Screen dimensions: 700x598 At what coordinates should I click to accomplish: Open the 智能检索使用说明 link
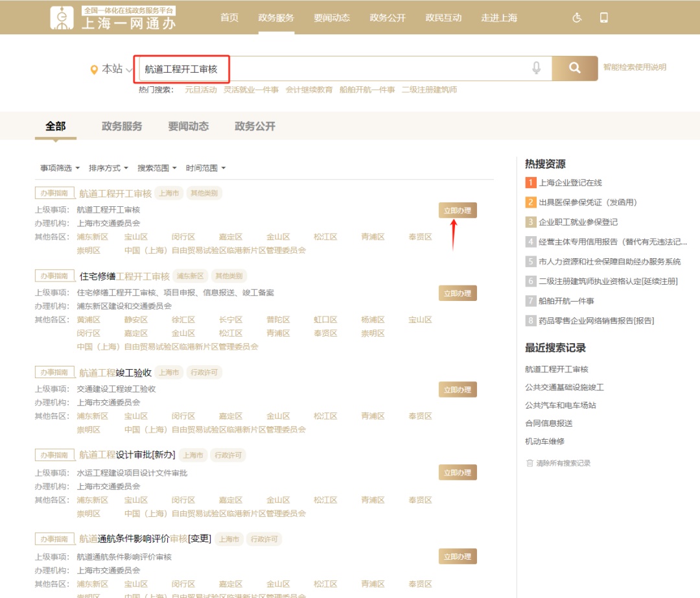[x=635, y=67]
